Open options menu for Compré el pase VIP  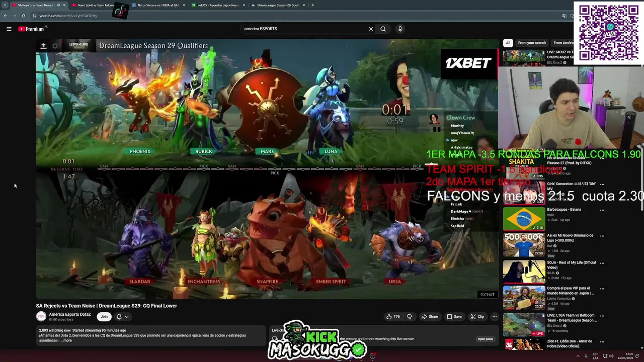(602, 289)
